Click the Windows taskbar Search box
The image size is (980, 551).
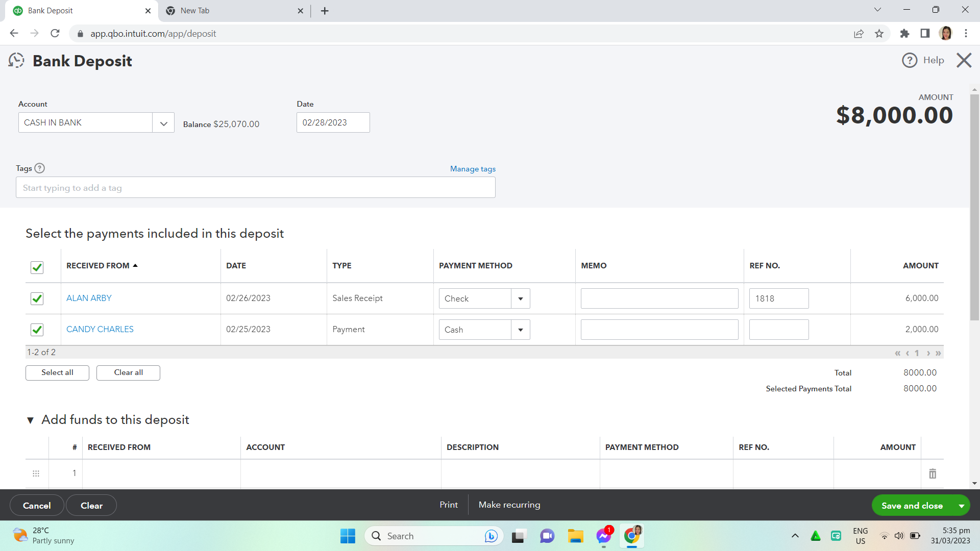pyautogui.click(x=434, y=536)
